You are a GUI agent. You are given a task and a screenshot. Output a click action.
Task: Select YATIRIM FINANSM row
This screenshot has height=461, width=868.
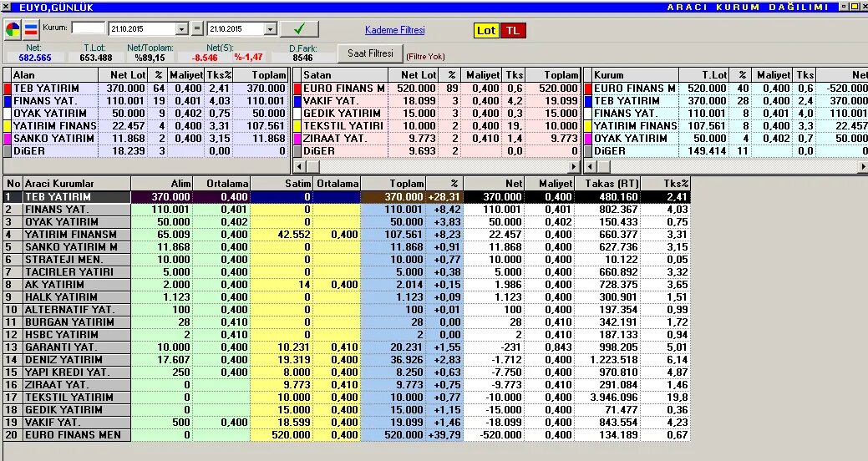pyautogui.click(x=347, y=235)
